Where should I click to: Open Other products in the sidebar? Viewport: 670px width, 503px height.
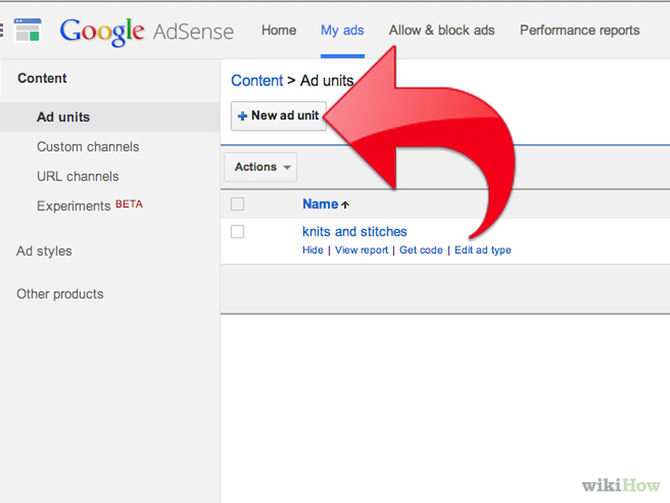tap(60, 294)
